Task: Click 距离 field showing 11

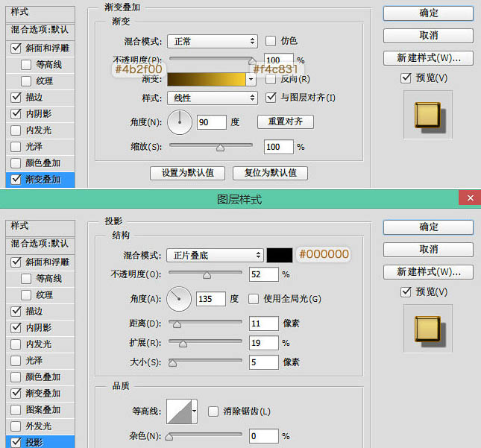Action: click(264, 324)
